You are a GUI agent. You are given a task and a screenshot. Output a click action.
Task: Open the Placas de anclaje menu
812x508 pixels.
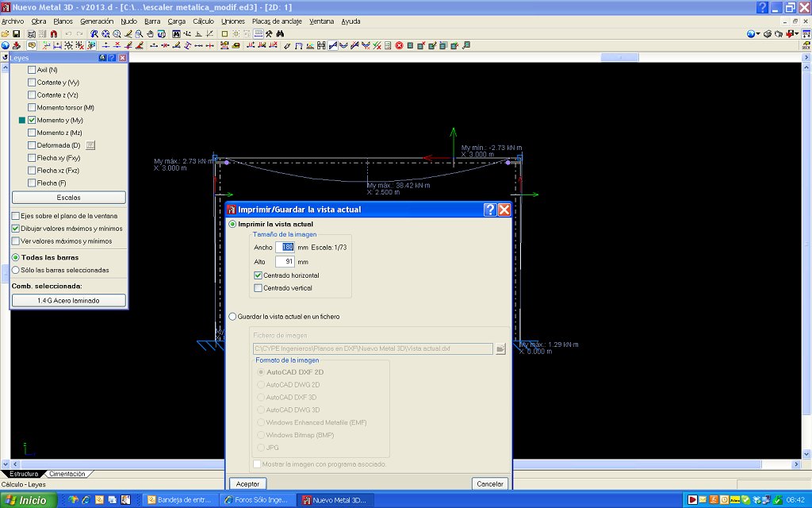pyautogui.click(x=277, y=21)
